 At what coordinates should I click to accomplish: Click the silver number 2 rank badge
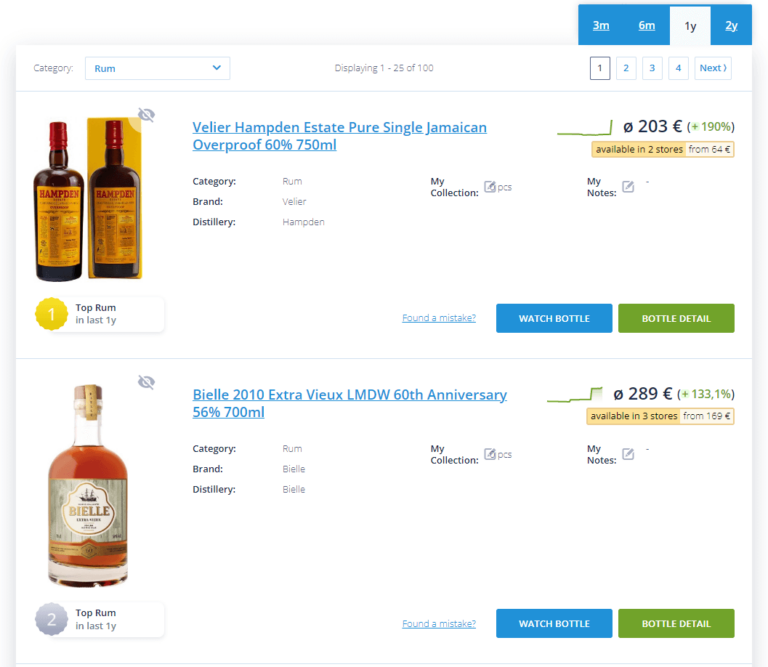tap(51, 619)
